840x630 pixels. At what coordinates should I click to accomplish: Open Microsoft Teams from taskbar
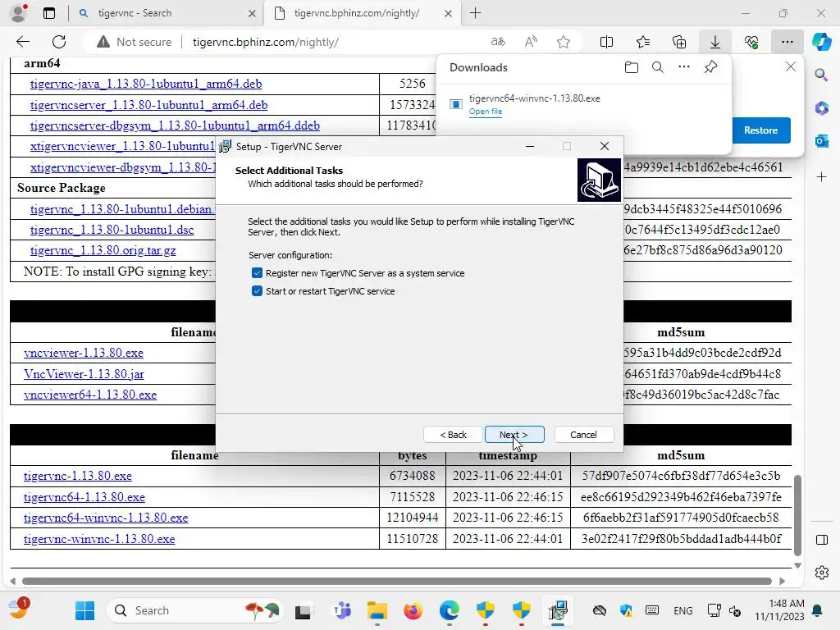pyautogui.click(x=341, y=610)
